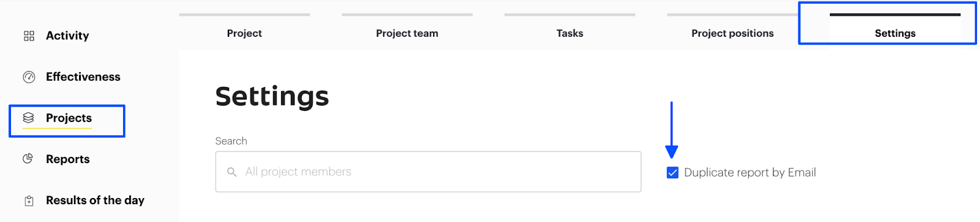Select the Settings tab

(895, 33)
